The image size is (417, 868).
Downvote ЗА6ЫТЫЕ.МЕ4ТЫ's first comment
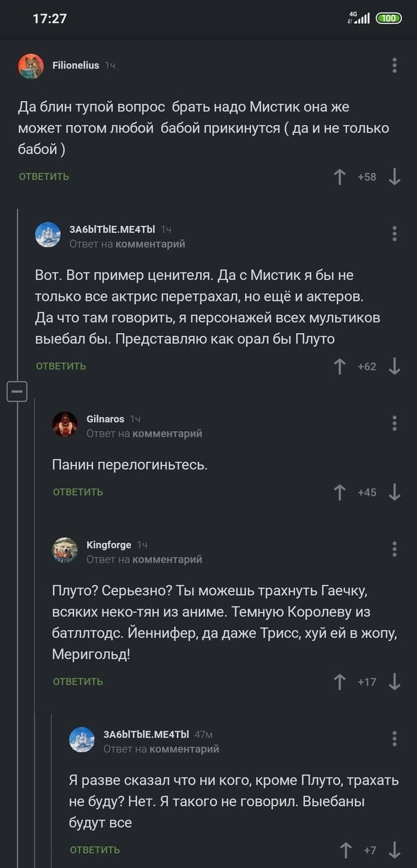394,366
